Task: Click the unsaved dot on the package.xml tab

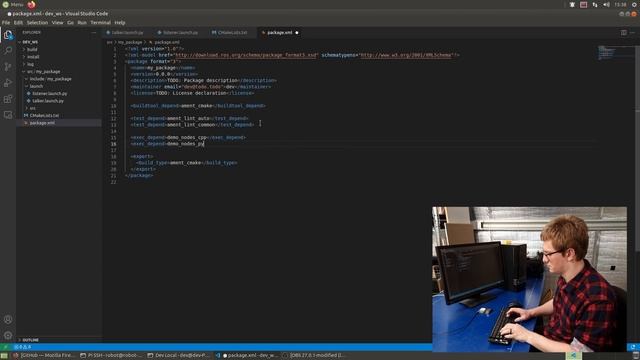Action: [x=297, y=33]
